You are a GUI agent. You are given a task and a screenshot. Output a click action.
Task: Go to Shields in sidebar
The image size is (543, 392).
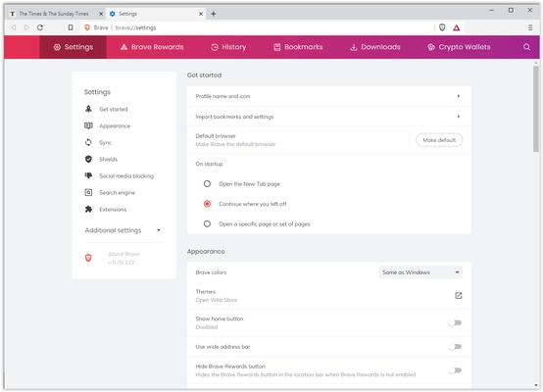109,159
